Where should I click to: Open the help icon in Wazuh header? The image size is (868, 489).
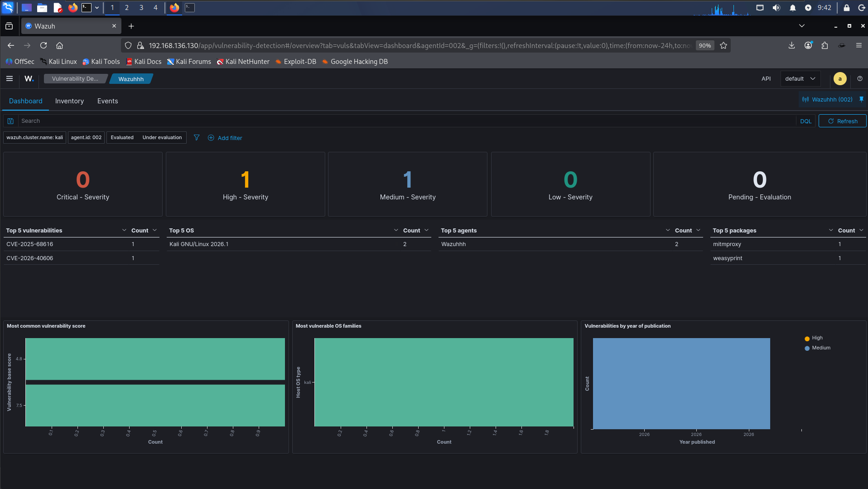[x=860, y=78]
